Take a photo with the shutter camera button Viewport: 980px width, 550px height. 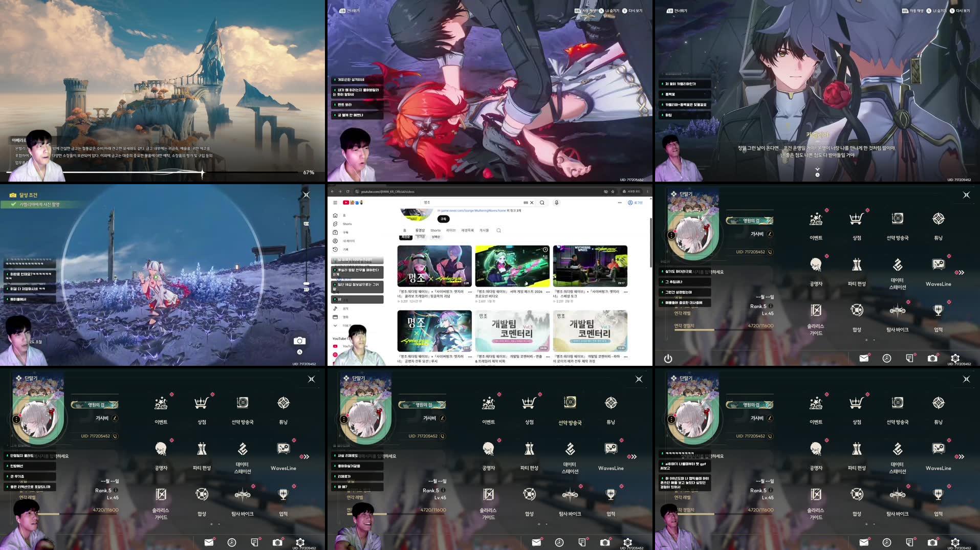[x=299, y=341]
